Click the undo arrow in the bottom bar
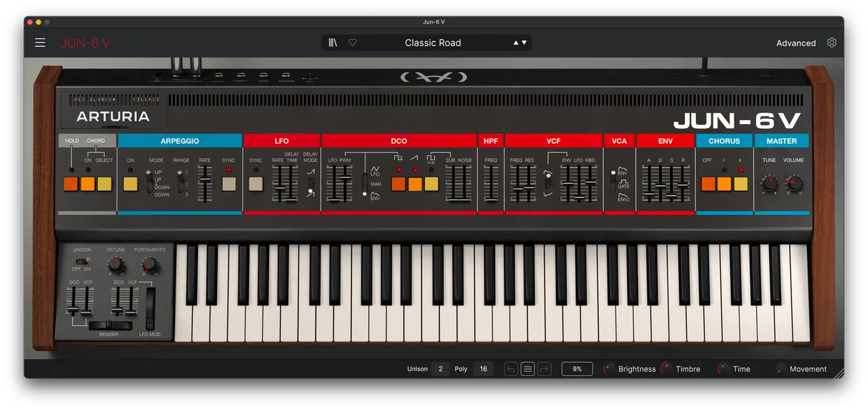This screenshot has width=868, height=410. [x=511, y=369]
